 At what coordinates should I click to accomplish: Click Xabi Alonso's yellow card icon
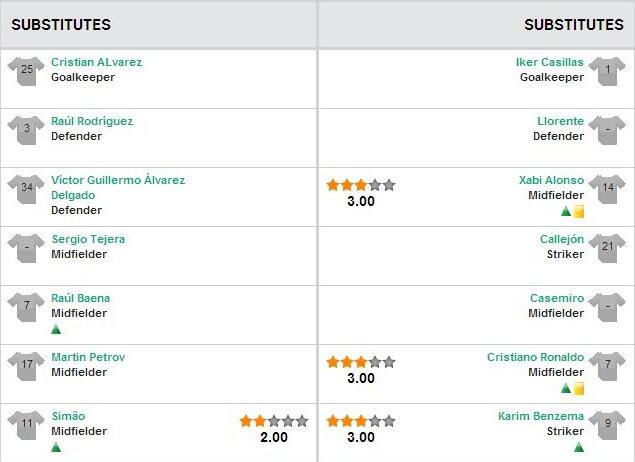click(x=578, y=211)
